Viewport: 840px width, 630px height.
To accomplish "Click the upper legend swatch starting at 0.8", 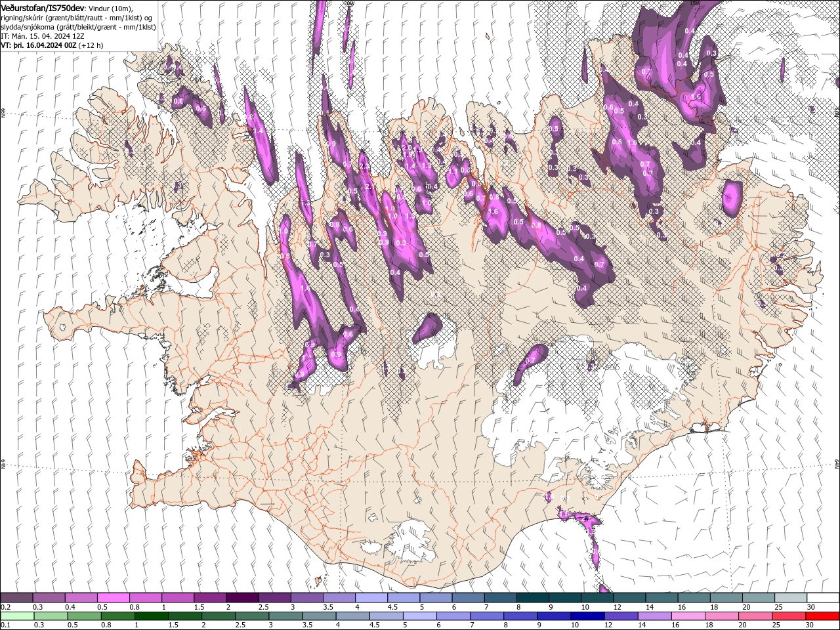I will [145, 598].
